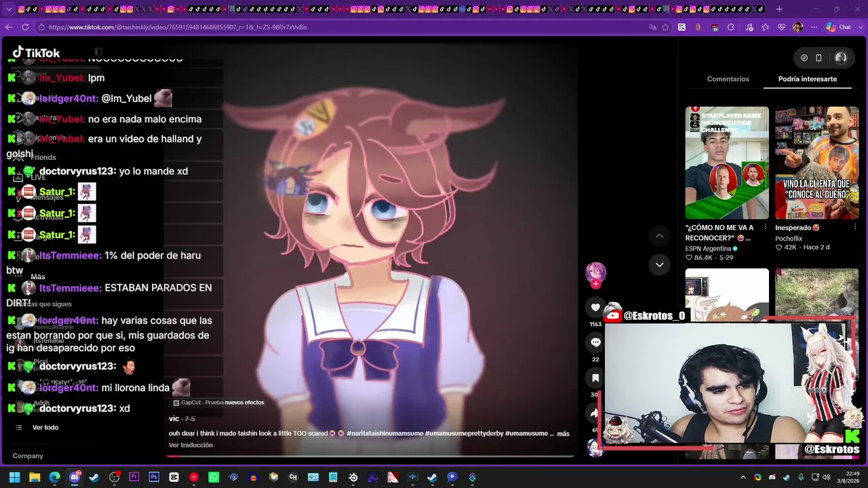Image resolution: width=868 pixels, height=488 pixels.
Task: Open the TikTok coins icon
Action: (x=804, y=58)
